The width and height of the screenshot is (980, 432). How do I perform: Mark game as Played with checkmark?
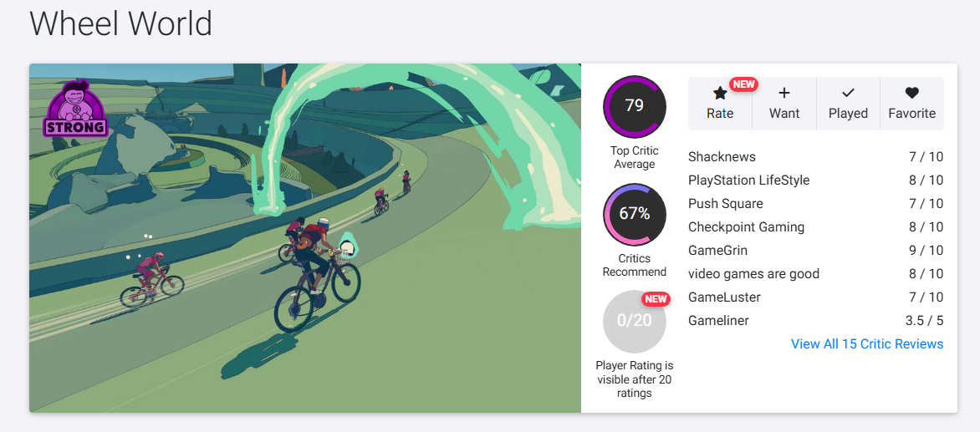pos(848,104)
